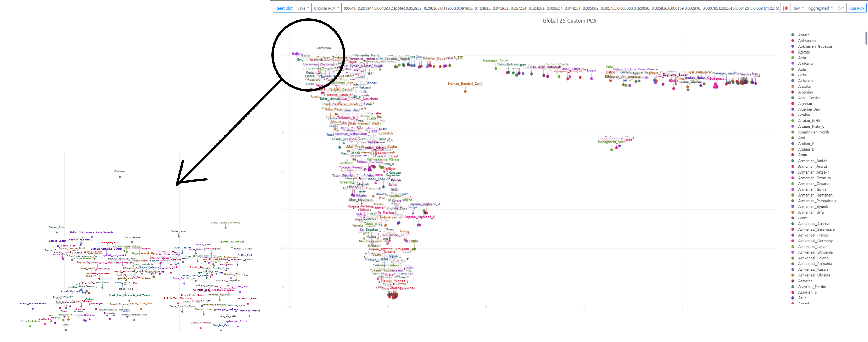
Task: Open the Save dropdown
Action: pyautogui.click(x=303, y=8)
